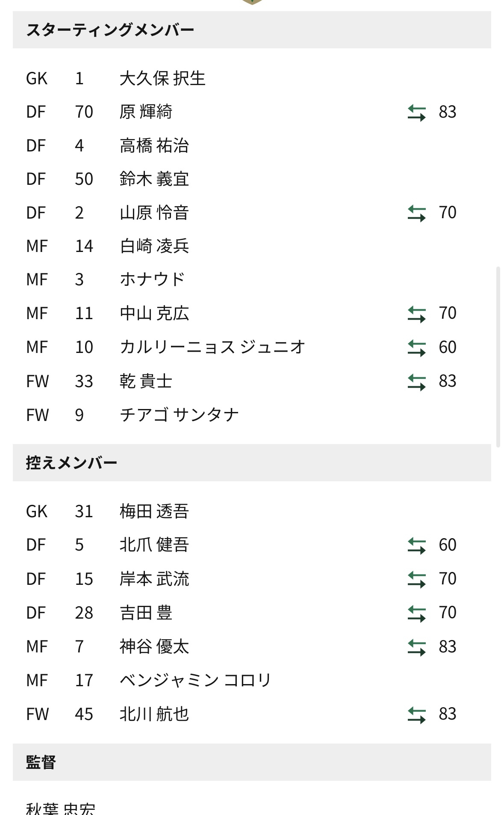Click the スターティングメンバー section header
Screen dimensions: 504x815
(252, 30)
